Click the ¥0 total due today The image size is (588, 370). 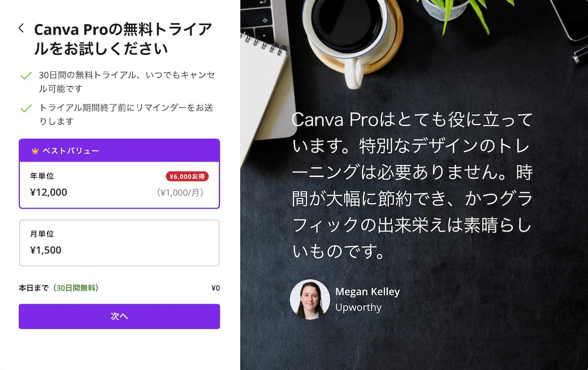tap(215, 288)
